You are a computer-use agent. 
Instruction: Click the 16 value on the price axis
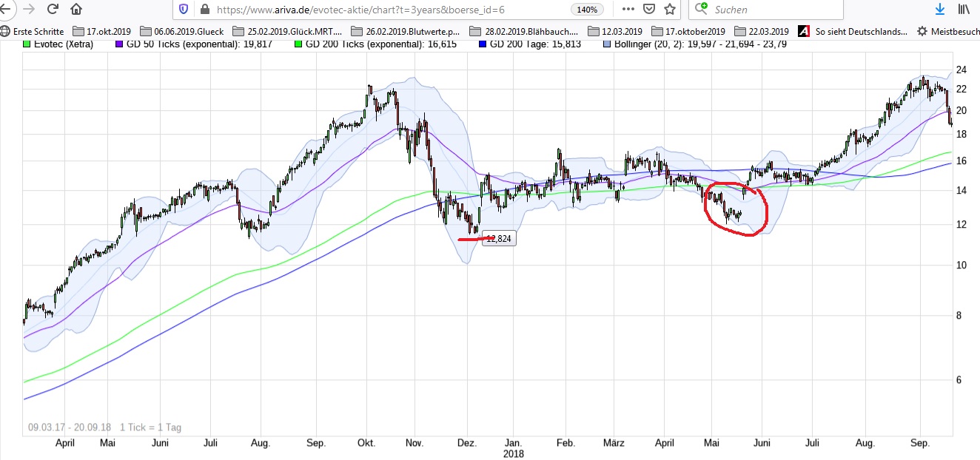pos(961,160)
